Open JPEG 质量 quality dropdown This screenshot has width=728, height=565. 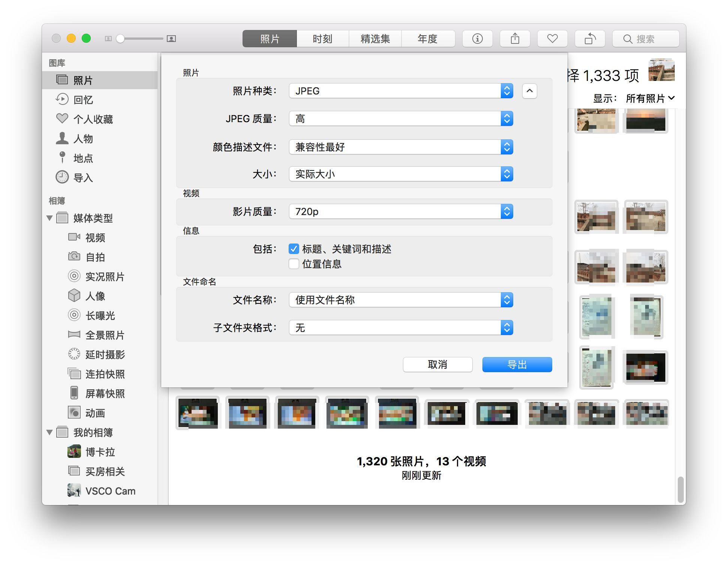(x=401, y=119)
